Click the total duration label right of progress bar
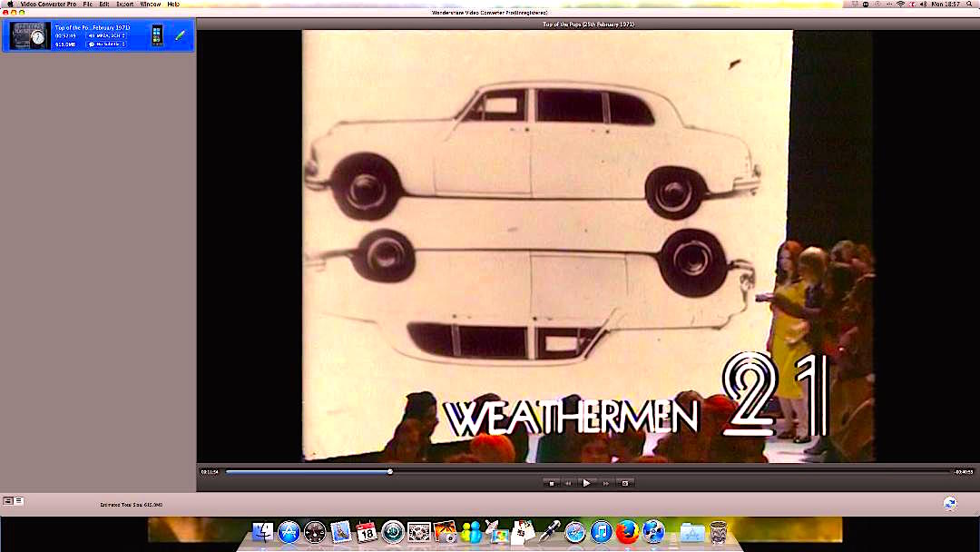This screenshot has width=980, height=552. point(964,472)
